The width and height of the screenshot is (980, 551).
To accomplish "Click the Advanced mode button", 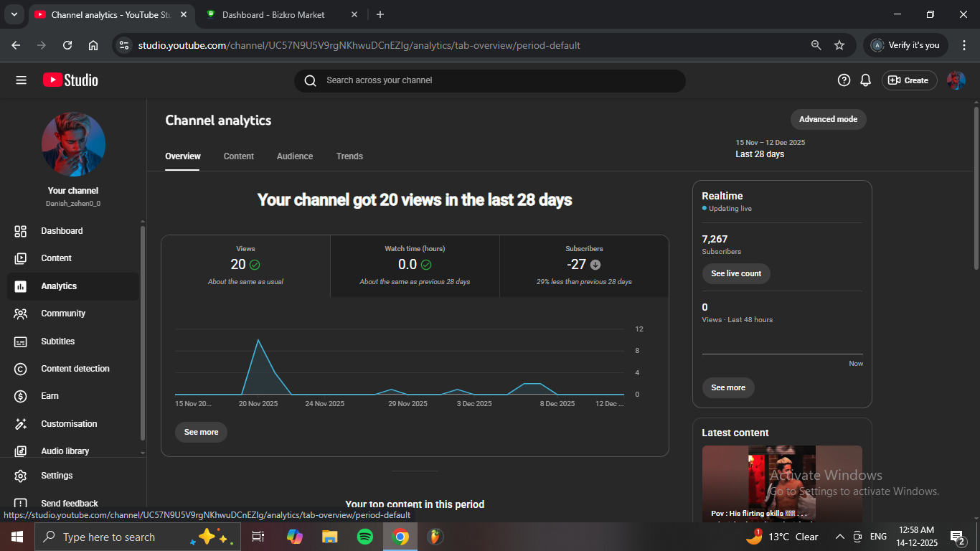I will coord(828,119).
